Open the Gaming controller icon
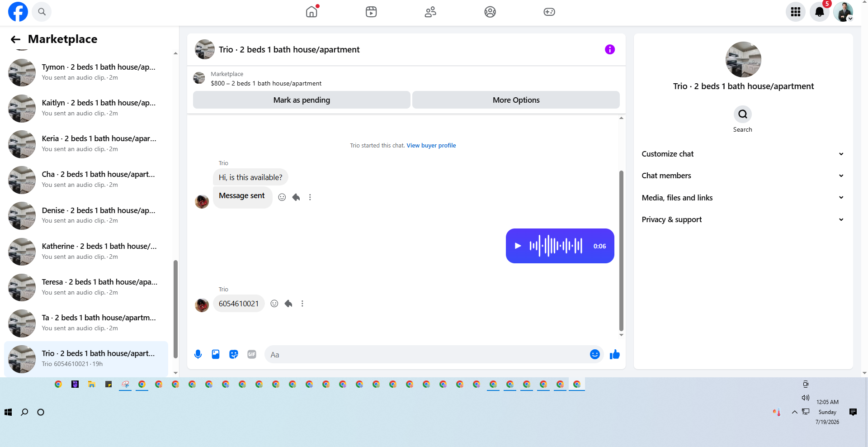This screenshot has height=447, width=868. [549, 12]
